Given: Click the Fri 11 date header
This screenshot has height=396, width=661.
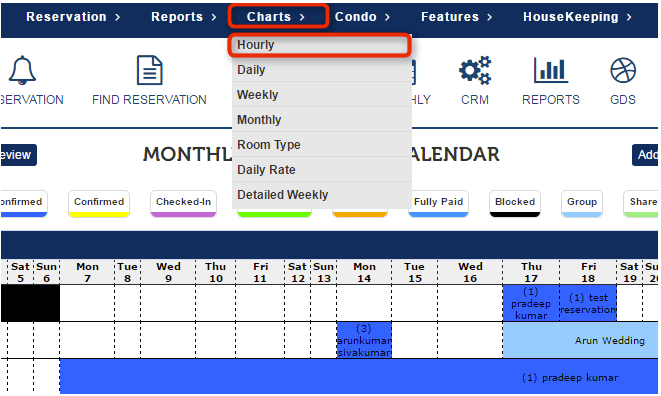Looking at the screenshot, I should (x=261, y=272).
